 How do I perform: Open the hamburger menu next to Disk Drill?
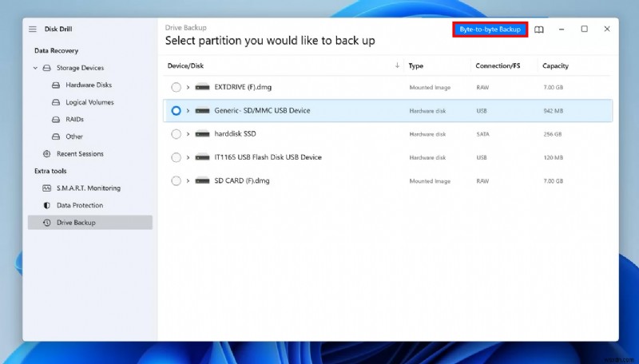point(33,29)
